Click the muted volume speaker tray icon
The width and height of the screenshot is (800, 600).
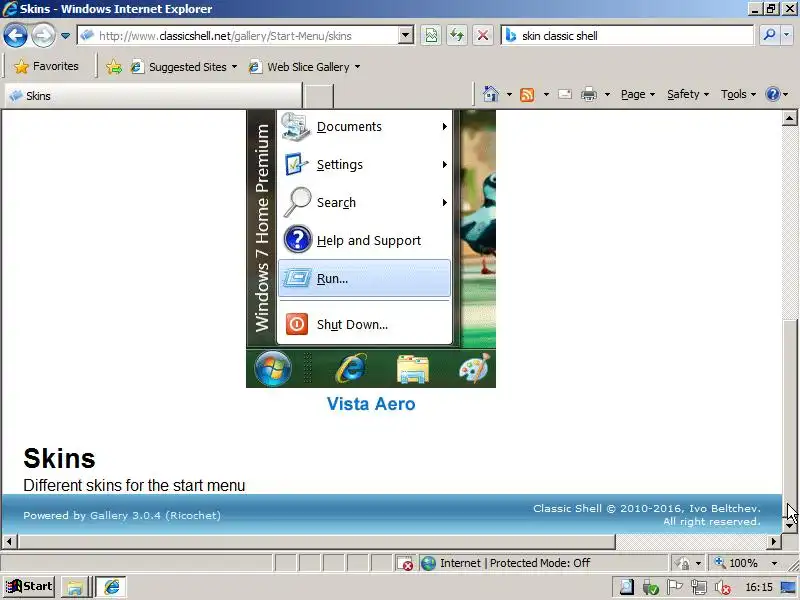(722, 587)
